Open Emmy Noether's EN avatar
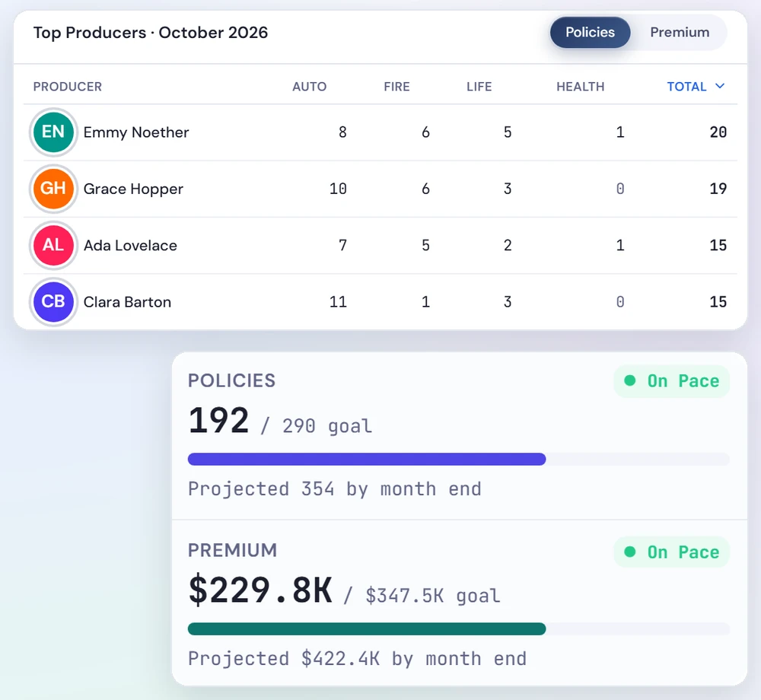This screenshot has height=700, width=761. (x=53, y=132)
